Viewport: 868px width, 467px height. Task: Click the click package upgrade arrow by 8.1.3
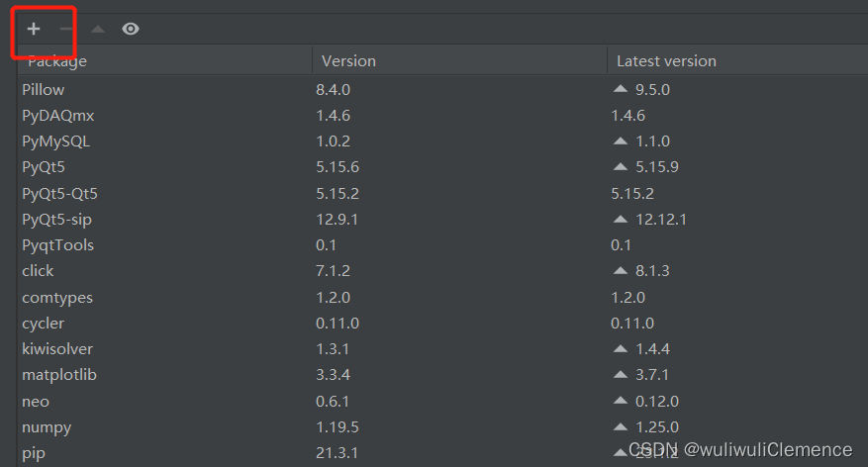coord(621,270)
